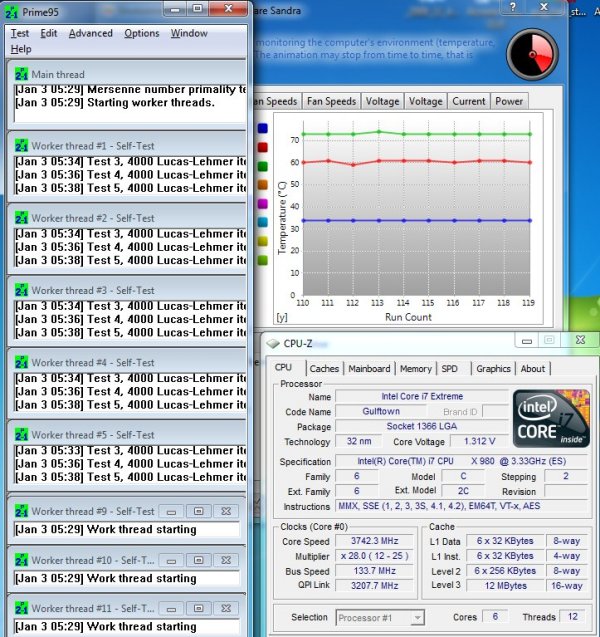
Task: Open the Edit menu in Prime95
Action: [x=49, y=33]
